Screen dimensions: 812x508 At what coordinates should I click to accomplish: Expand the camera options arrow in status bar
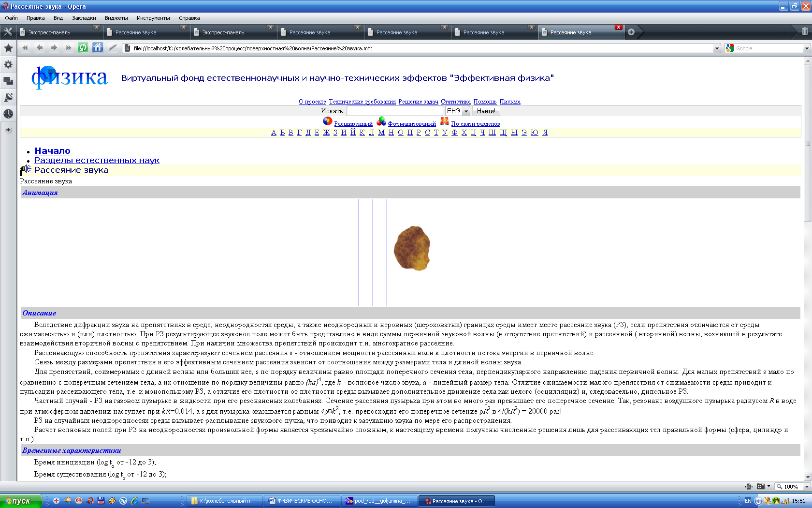point(768,486)
